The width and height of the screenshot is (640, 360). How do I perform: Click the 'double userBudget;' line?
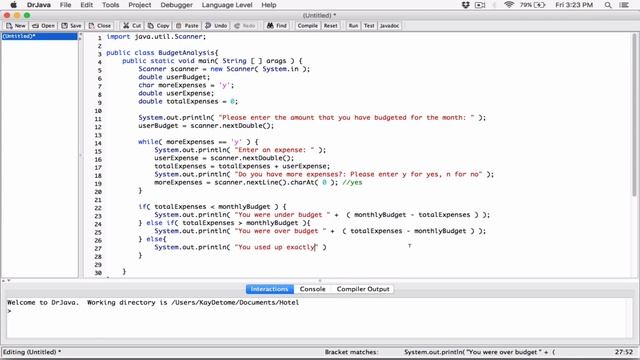(x=174, y=77)
